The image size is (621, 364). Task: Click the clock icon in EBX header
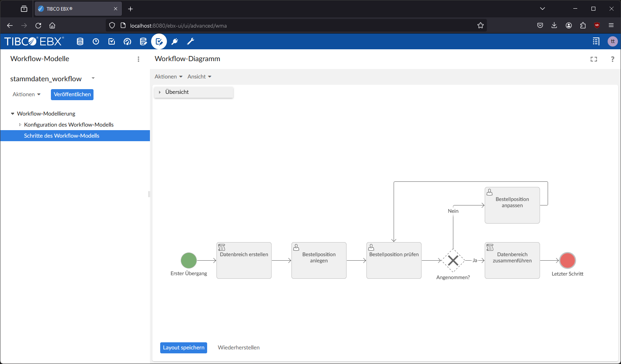click(x=96, y=41)
